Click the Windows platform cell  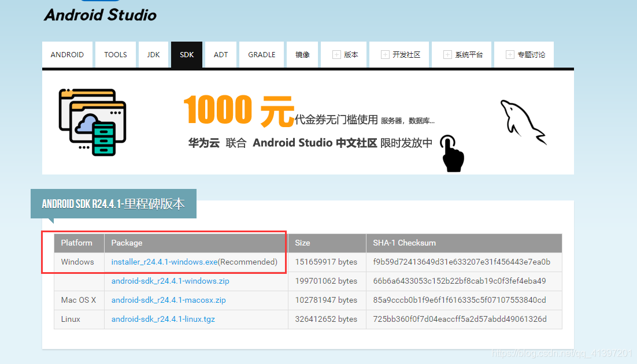[x=79, y=262]
